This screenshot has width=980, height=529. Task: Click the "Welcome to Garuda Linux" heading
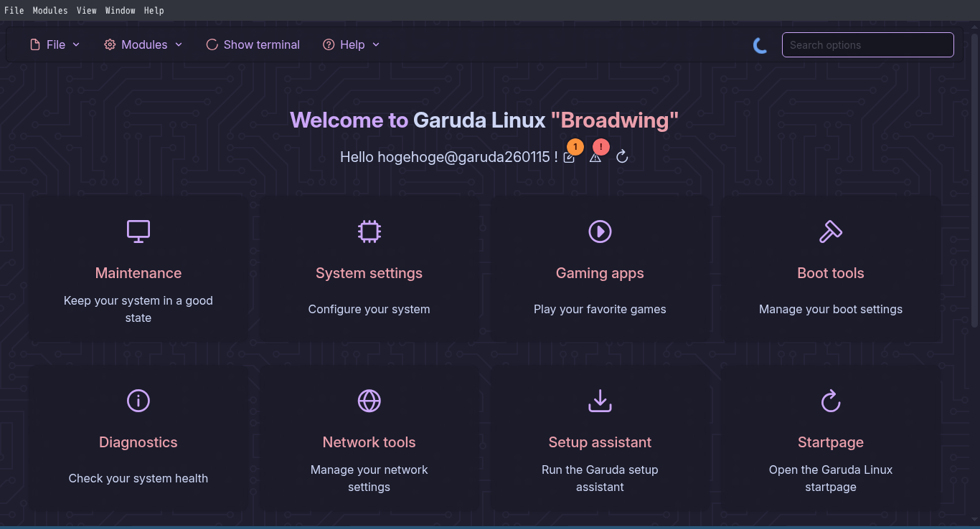(x=418, y=120)
